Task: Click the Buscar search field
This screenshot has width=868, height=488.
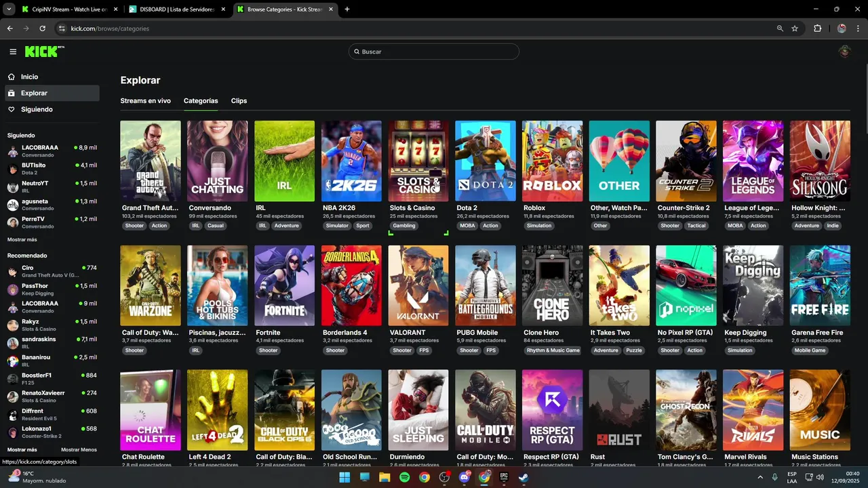Action: click(x=434, y=52)
